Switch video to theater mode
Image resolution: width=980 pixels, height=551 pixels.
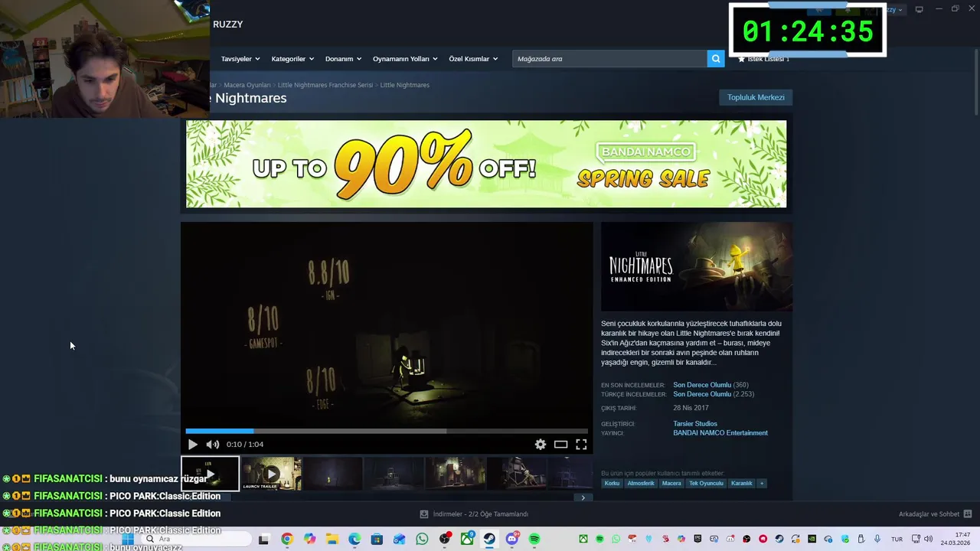coord(560,444)
